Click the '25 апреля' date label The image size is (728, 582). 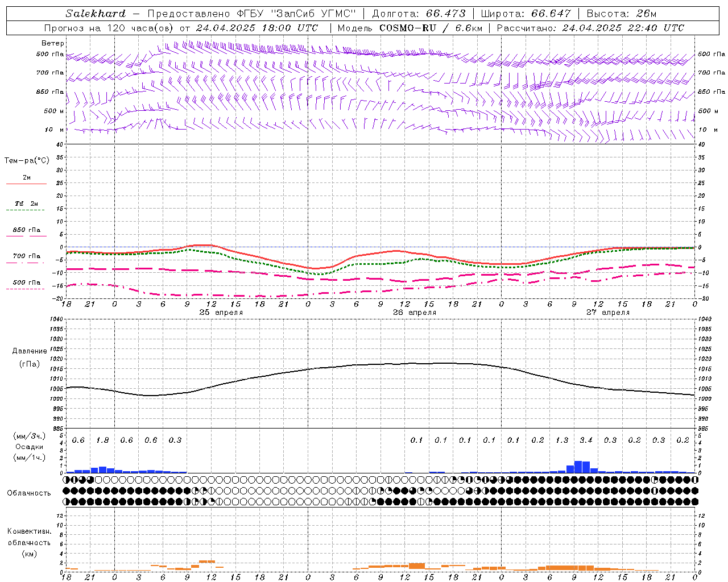tap(221, 313)
